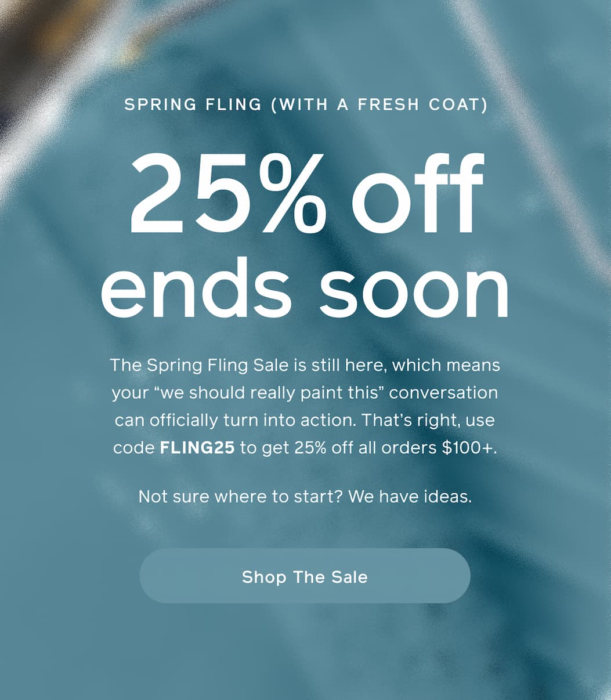
Task: Click below the CTA on the teal background
Action: coord(306,650)
